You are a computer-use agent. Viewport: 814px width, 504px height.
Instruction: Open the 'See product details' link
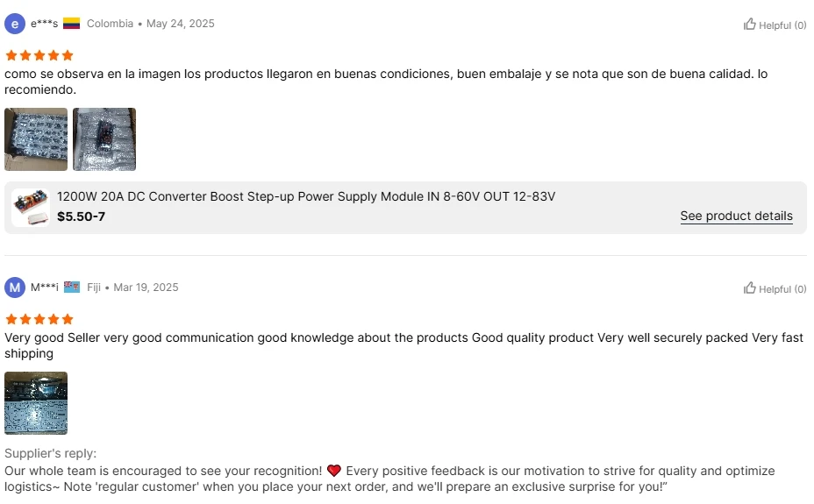click(736, 216)
